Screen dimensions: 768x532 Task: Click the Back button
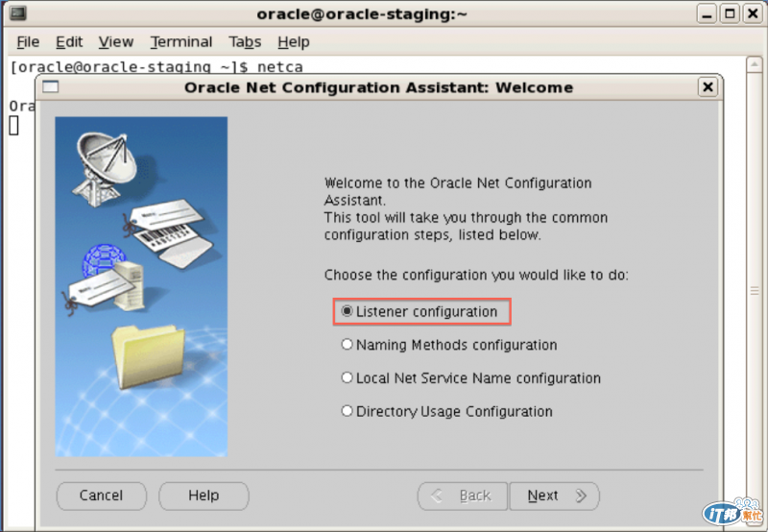pos(464,496)
